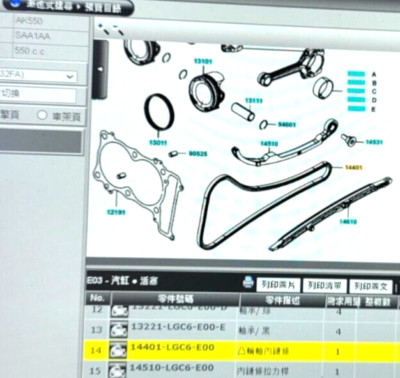
Task: Select the 車架頁 radio button
Action: (x=42, y=115)
